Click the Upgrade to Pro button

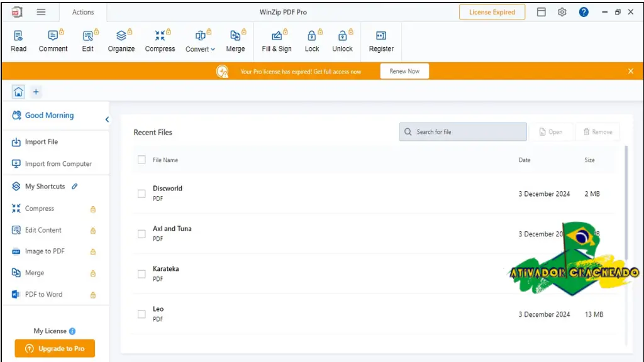tap(55, 348)
